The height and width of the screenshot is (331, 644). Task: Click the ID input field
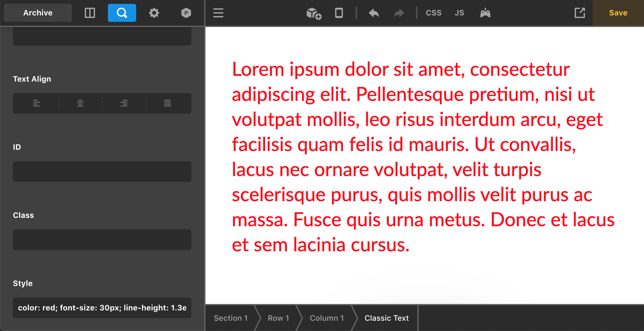coord(102,172)
